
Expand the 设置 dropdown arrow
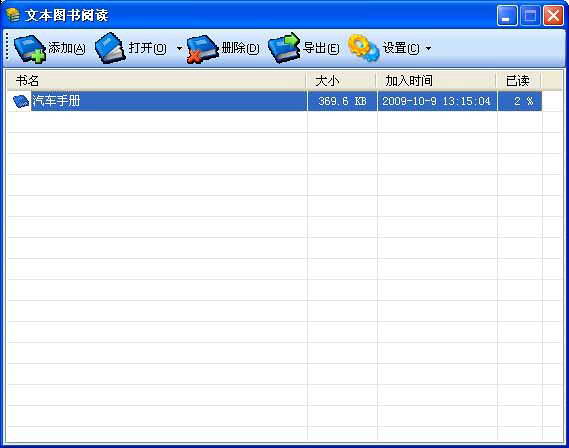428,48
